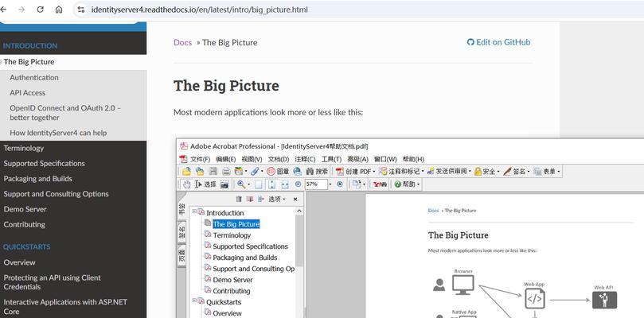Screen dimensions: 644x318
Task: Click Acrobat 搜索 binoculars search
Action: pyautogui.click(x=317, y=171)
